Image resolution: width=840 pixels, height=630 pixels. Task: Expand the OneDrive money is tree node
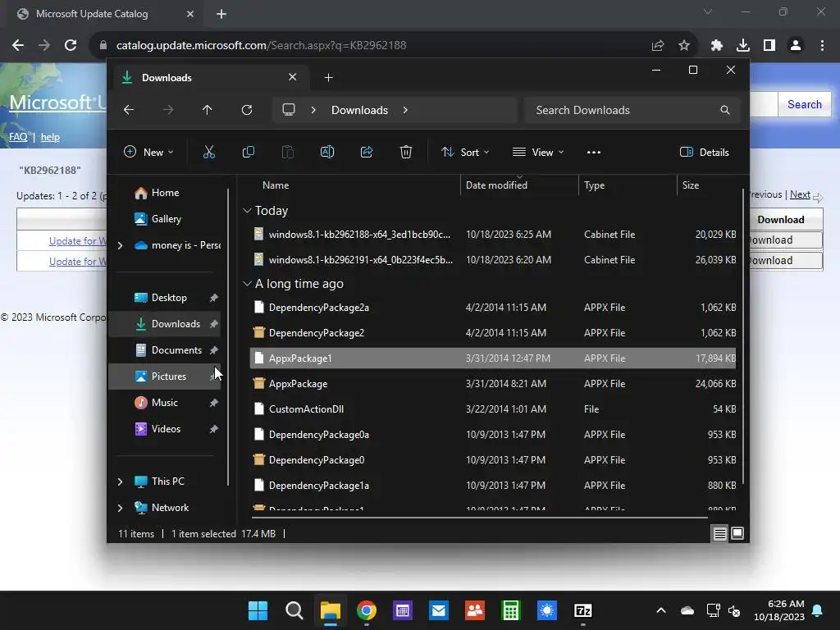tap(120, 245)
